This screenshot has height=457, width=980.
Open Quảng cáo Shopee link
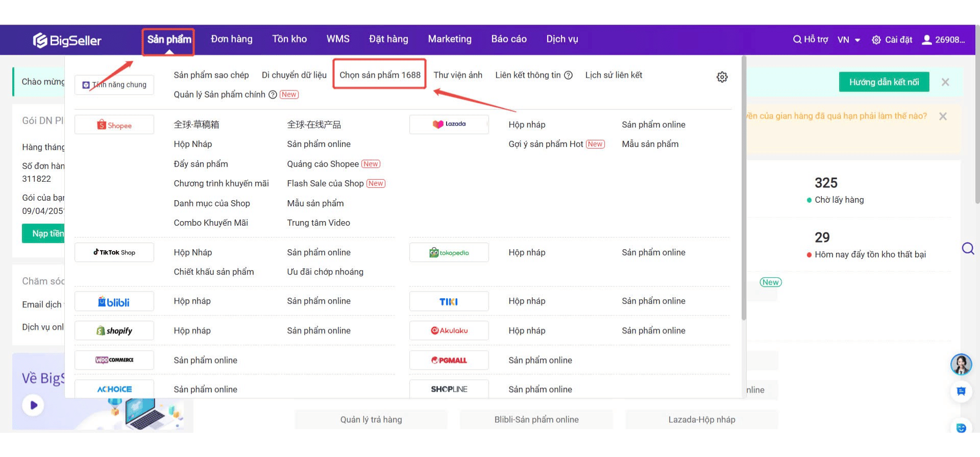(x=323, y=164)
